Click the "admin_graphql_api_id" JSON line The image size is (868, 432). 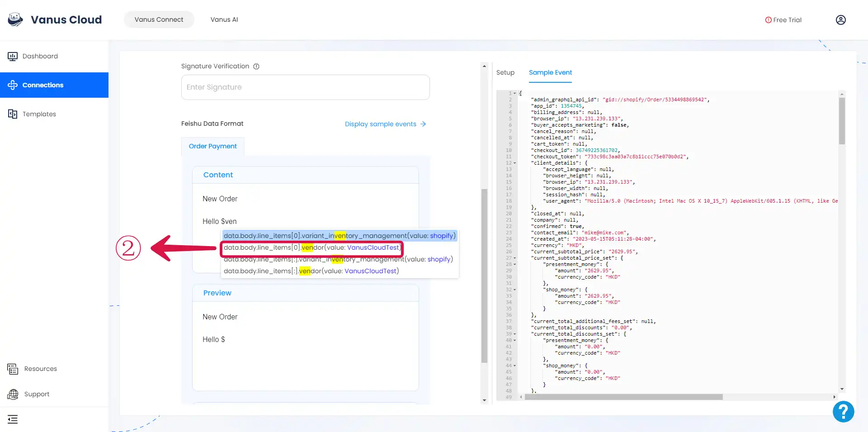(x=620, y=100)
